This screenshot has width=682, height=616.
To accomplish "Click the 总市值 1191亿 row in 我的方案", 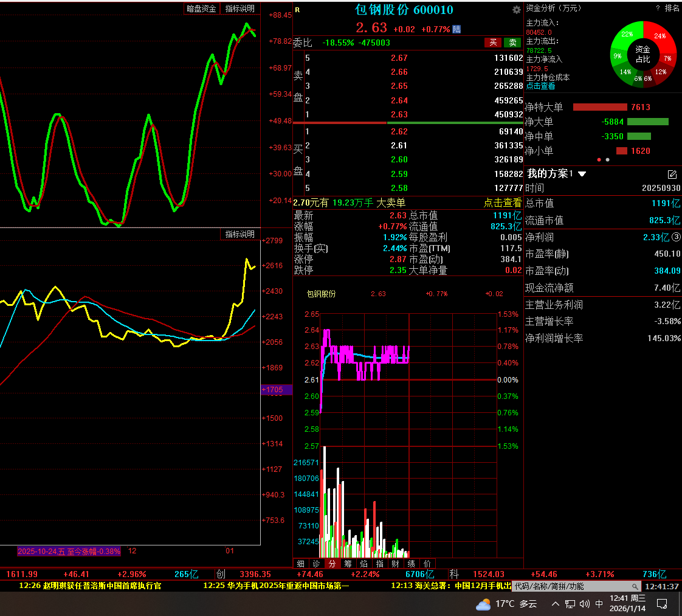I will 603,203.
